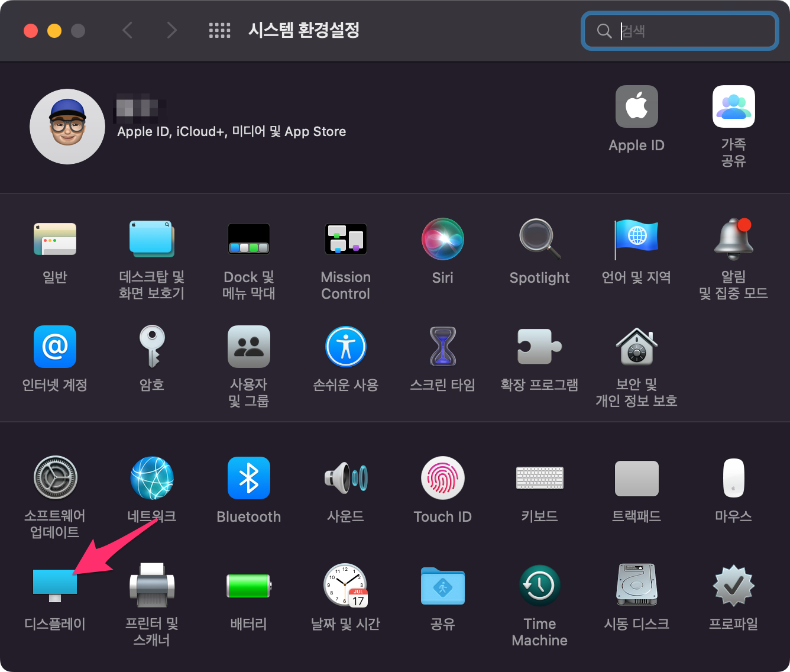Open 프린터 및 스캐너 preferences

point(152,585)
